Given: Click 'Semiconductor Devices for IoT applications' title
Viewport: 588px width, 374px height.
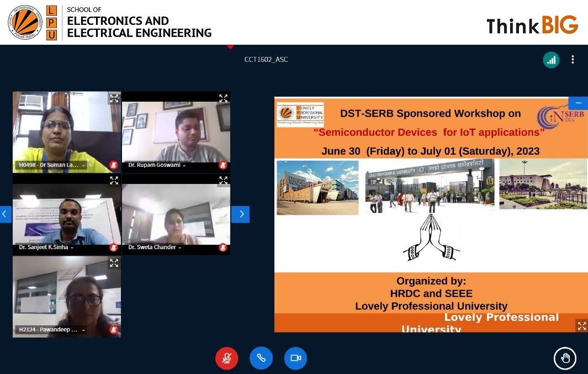Looking at the screenshot, I should click(x=429, y=133).
